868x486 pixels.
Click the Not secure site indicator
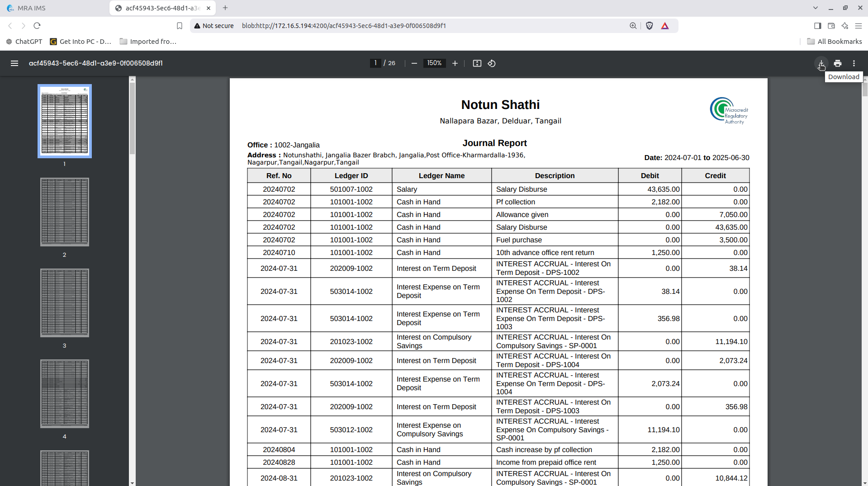pos(214,26)
